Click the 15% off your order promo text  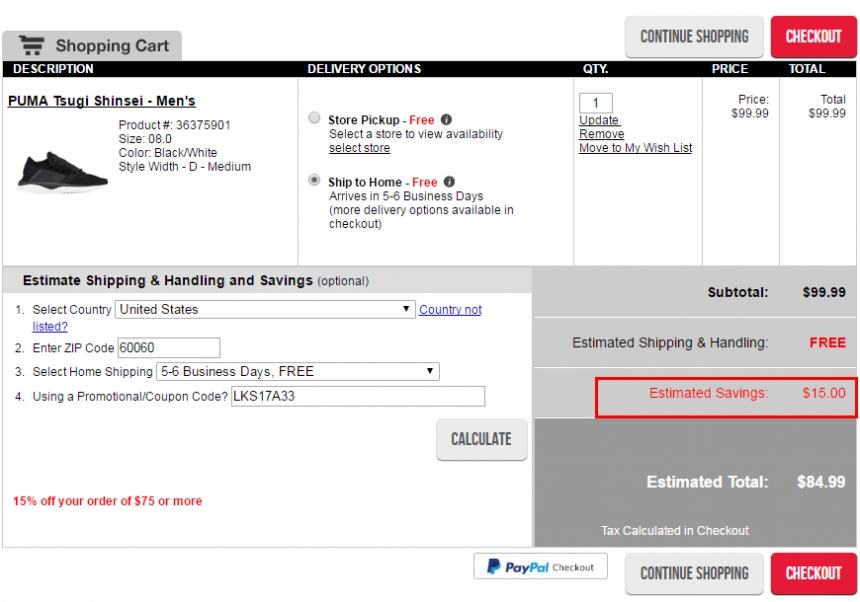108,501
